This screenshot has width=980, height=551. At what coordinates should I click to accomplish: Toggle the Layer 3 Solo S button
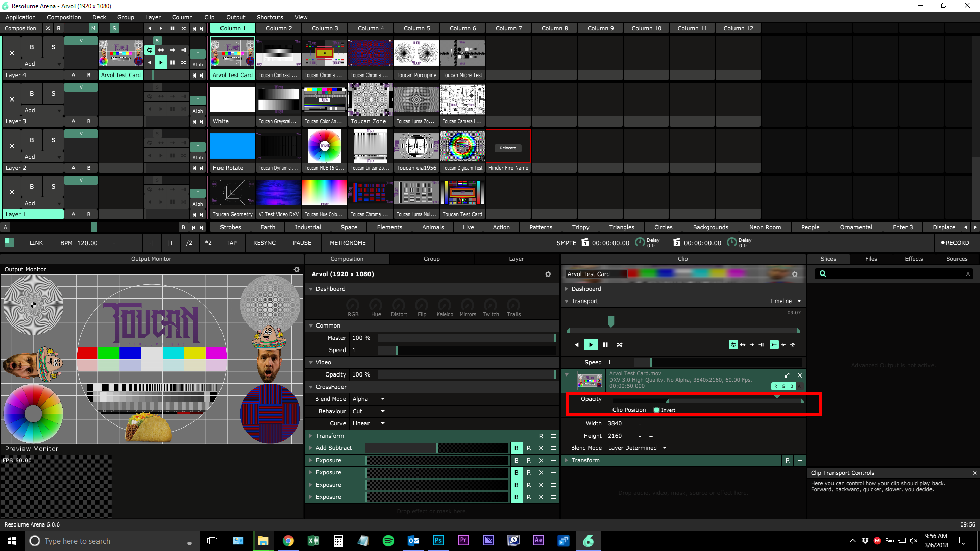click(53, 93)
